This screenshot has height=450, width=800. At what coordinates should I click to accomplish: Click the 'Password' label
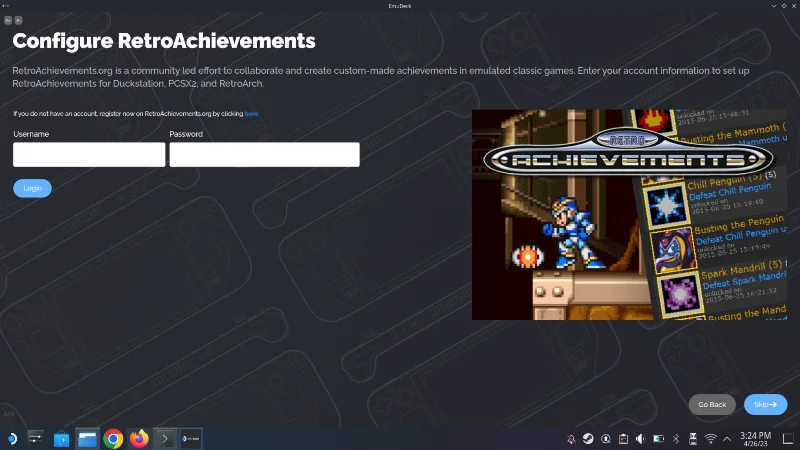(x=186, y=134)
